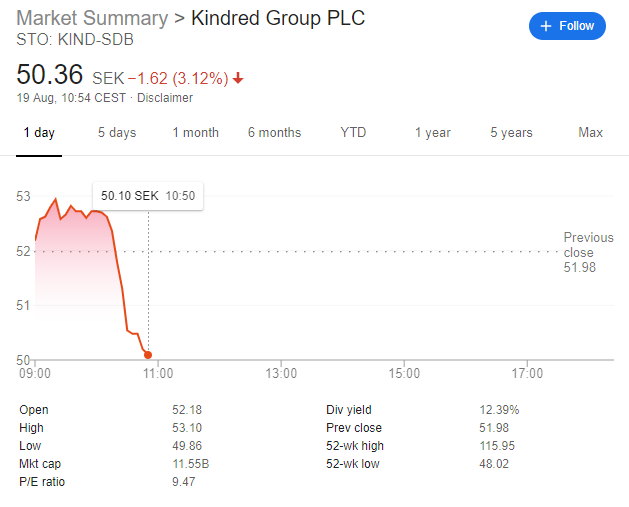The height and width of the screenshot is (507, 629).
Task: Open the 5 years tab
Action: click(511, 133)
